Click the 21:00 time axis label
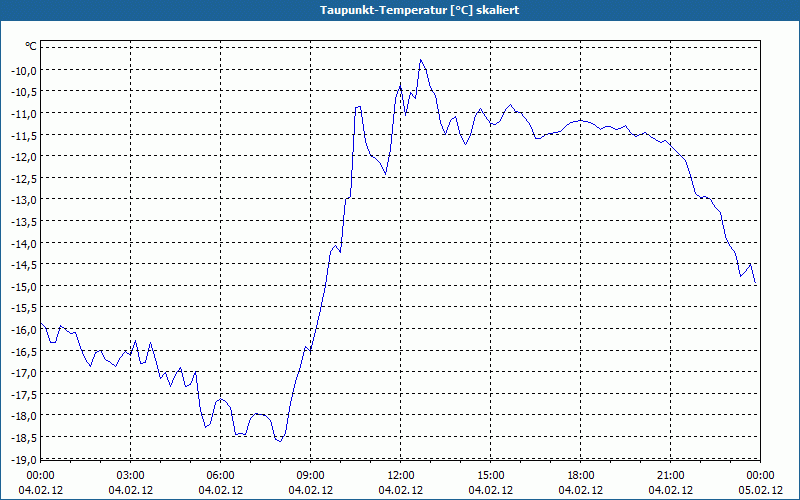The width and height of the screenshot is (800, 500). tap(670, 476)
